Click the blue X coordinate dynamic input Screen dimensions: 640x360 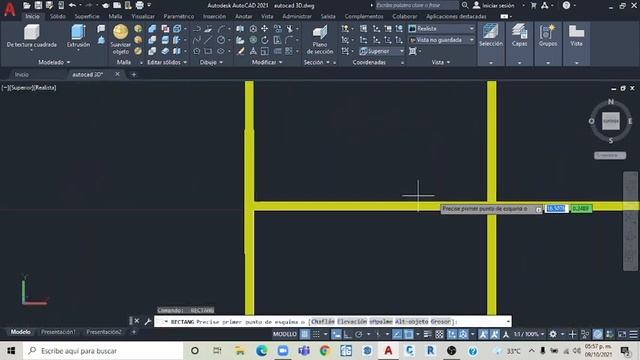coord(556,209)
